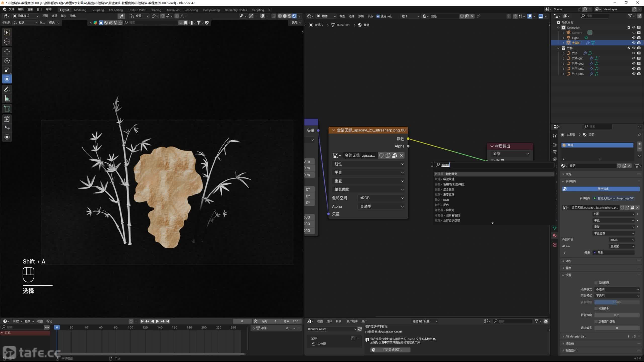The image size is (644, 362).
Task: Expand the 体积 panel in properties
Action: point(568,261)
